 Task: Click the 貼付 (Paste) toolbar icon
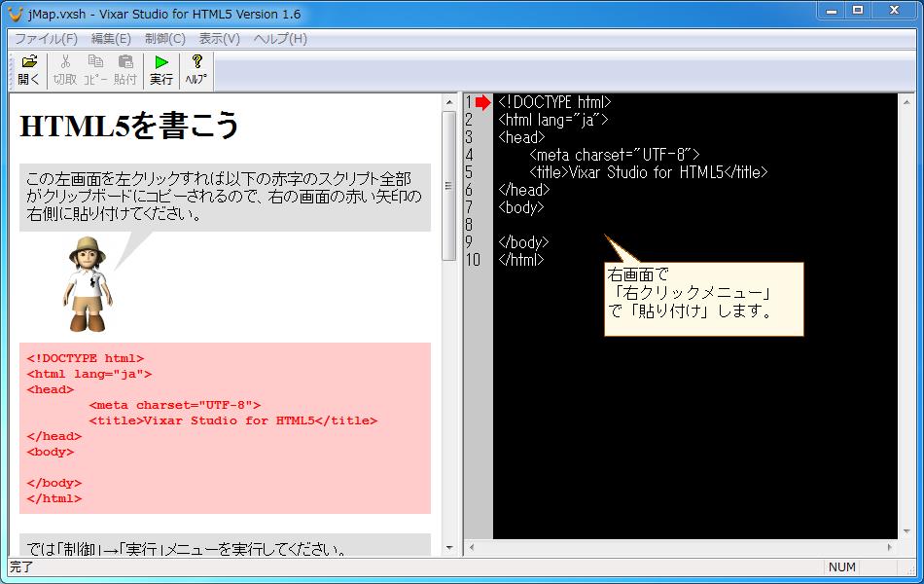coord(124,68)
